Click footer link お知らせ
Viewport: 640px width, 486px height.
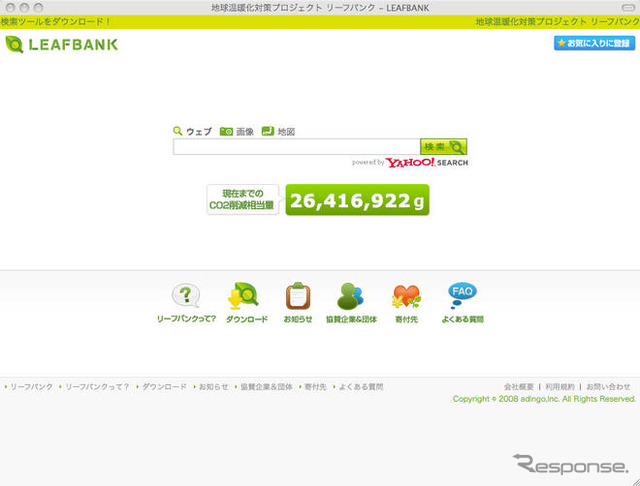(x=213, y=386)
